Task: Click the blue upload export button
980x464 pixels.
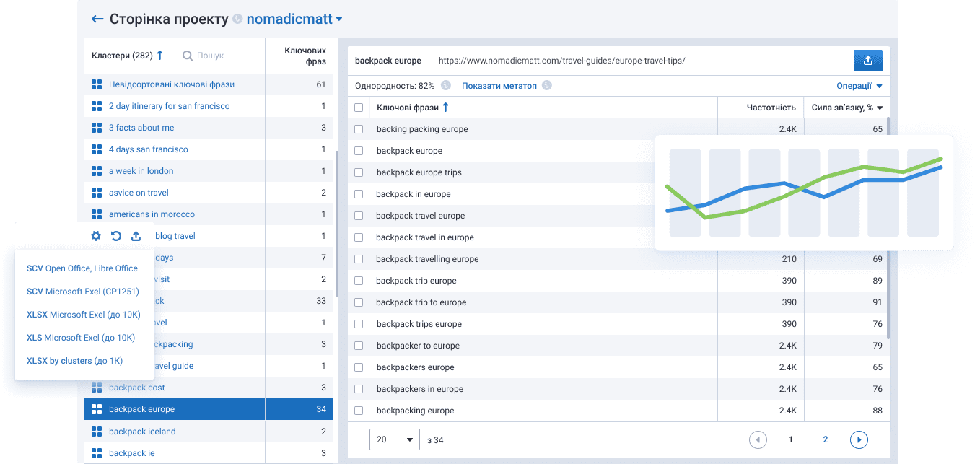Action: pos(867,61)
